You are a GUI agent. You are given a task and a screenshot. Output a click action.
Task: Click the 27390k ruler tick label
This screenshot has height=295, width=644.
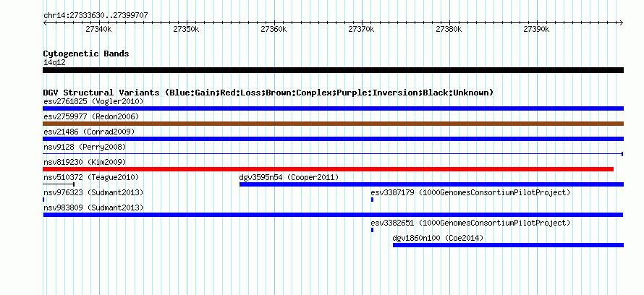point(536,29)
